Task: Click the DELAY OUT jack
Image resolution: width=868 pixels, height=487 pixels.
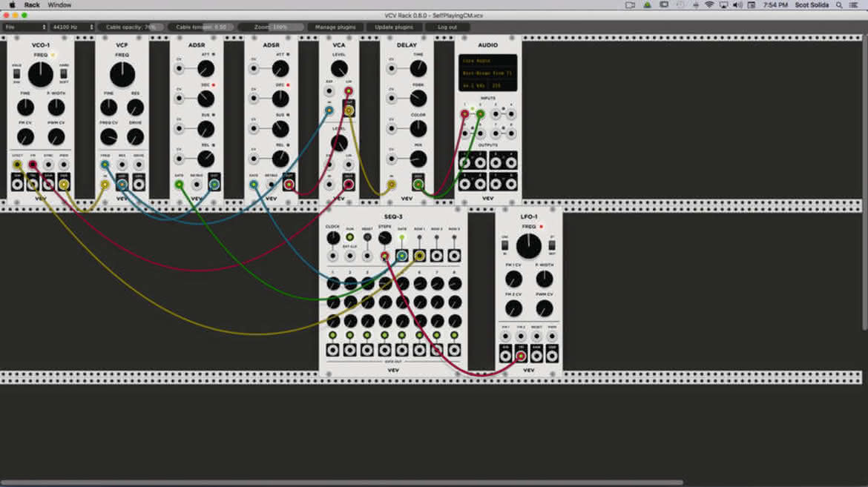Action: point(418,185)
